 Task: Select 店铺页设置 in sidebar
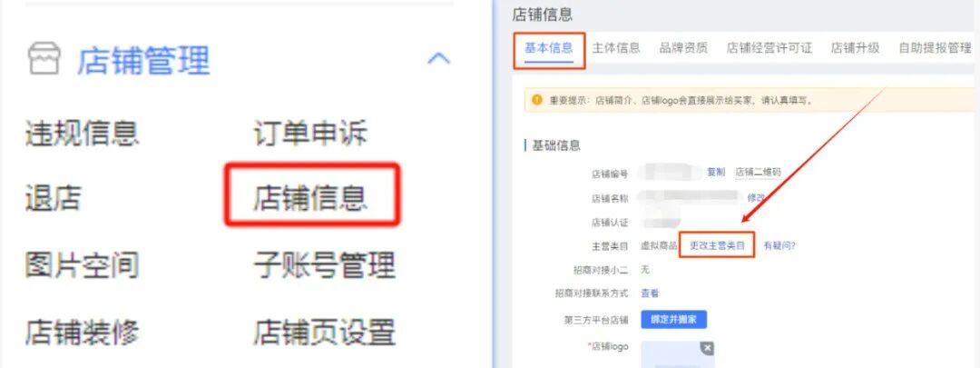(x=324, y=332)
